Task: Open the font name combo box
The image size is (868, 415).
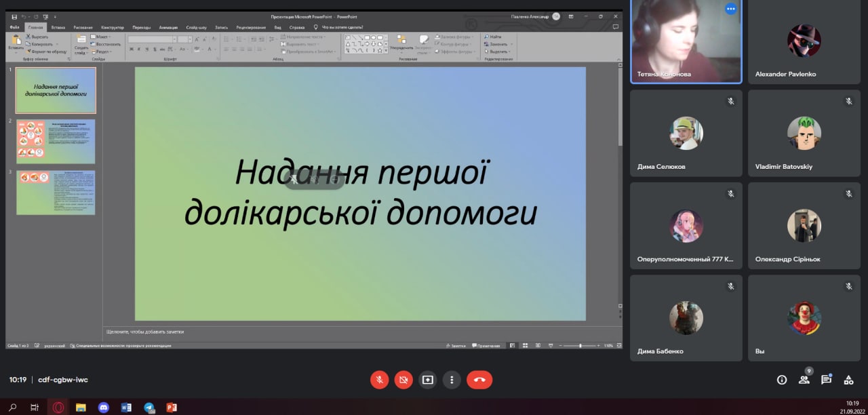Action: pyautogui.click(x=152, y=39)
